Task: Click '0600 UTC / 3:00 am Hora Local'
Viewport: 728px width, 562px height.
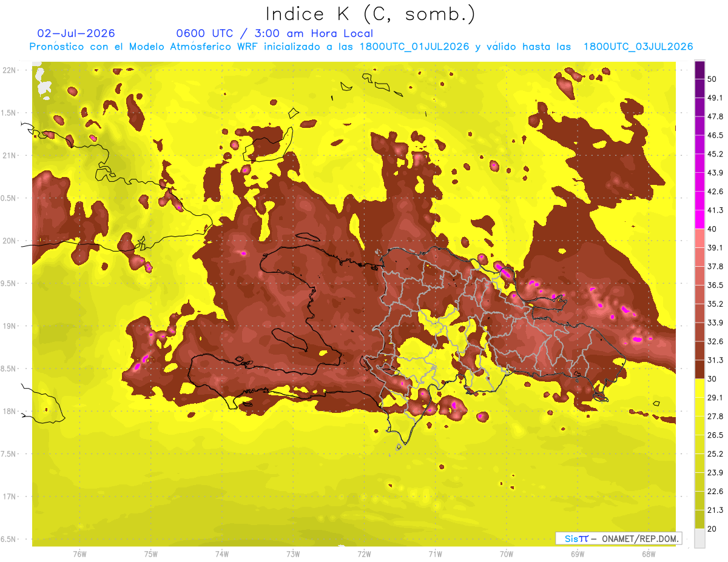Action: click(x=274, y=33)
